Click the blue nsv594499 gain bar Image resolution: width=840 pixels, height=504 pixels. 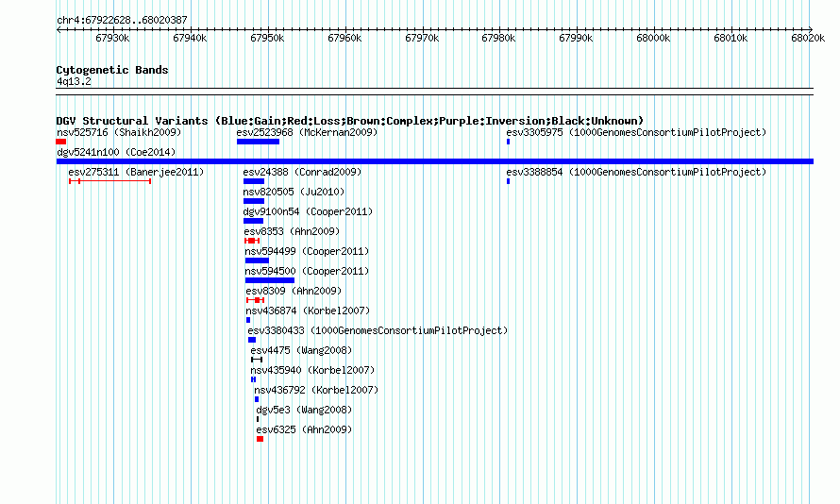click(x=257, y=260)
